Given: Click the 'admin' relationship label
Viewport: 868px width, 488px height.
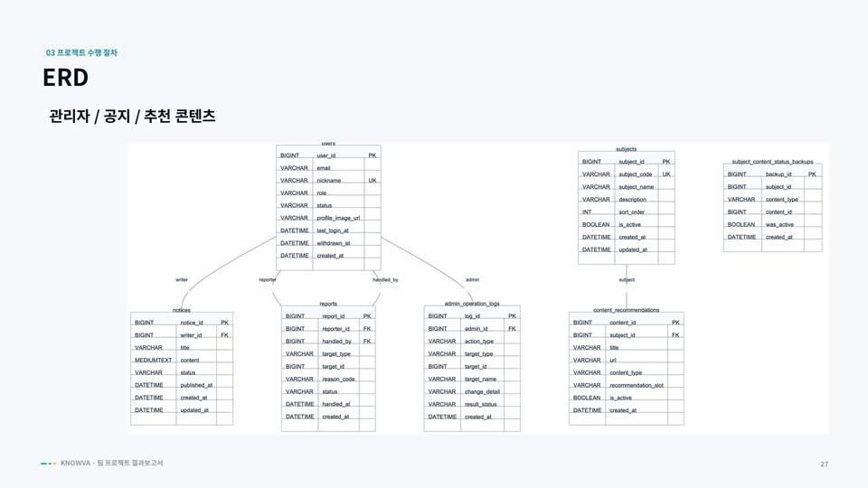Looking at the screenshot, I should [472, 280].
